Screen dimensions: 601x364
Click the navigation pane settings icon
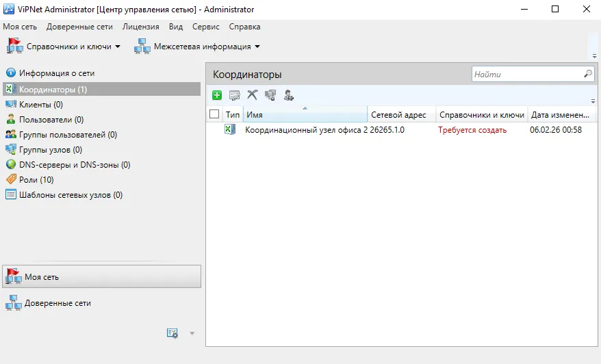click(x=172, y=333)
